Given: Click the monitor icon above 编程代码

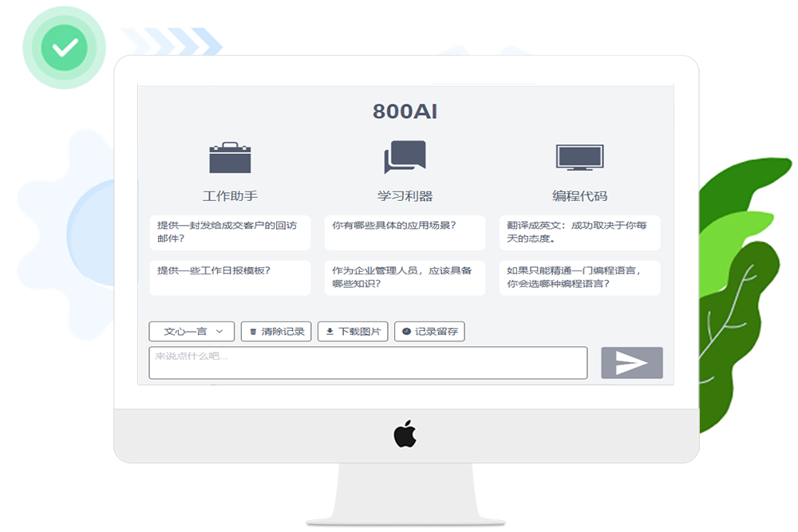Looking at the screenshot, I should 579,158.
